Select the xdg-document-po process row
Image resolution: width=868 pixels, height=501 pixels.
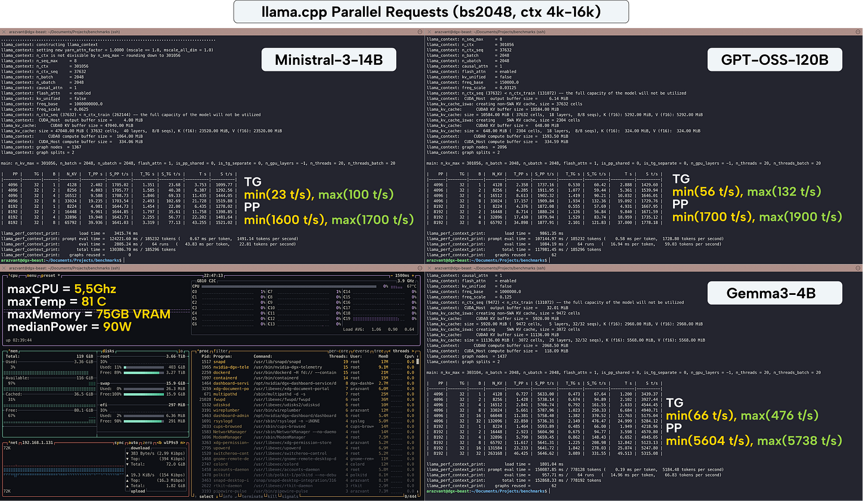pyautogui.click(x=307, y=388)
